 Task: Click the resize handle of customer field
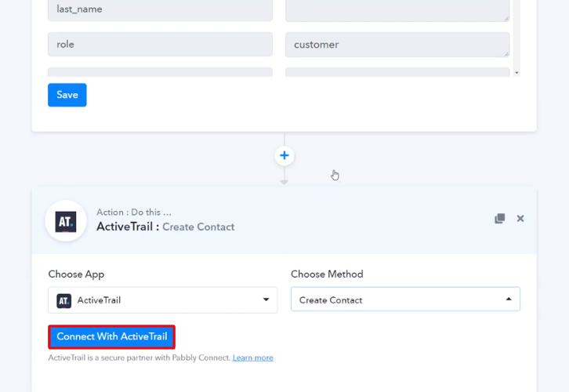pos(506,54)
